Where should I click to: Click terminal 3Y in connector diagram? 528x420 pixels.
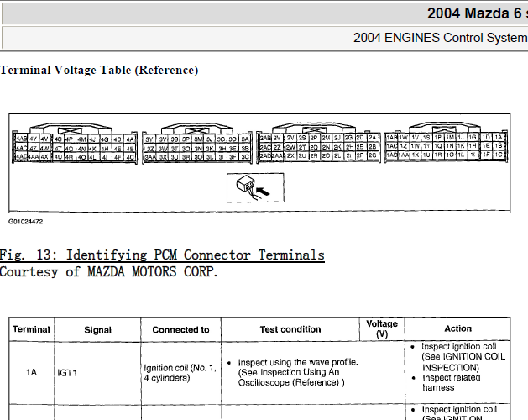tap(149, 139)
